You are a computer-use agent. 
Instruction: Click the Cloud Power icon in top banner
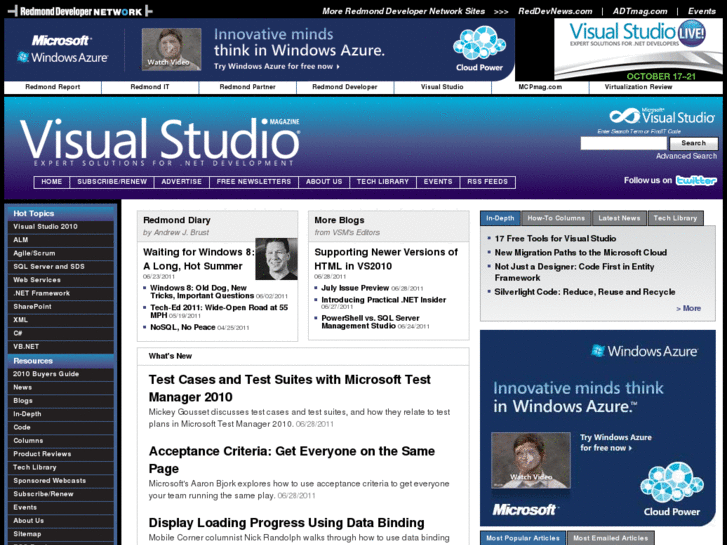pyautogui.click(x=479, y=49)
